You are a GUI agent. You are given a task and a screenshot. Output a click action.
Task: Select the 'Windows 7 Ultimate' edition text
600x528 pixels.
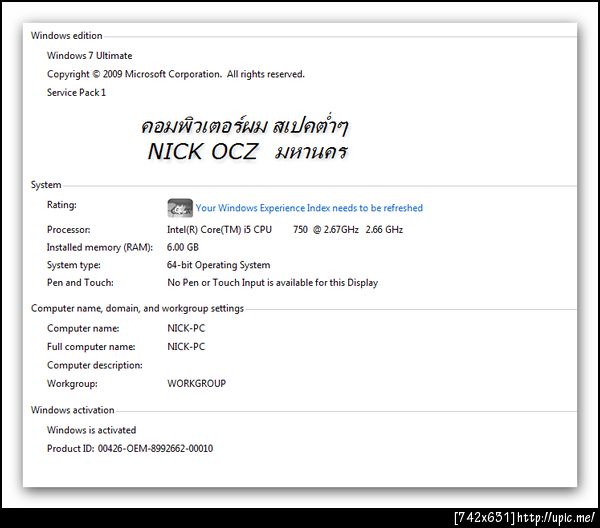[x=90, y=55]
